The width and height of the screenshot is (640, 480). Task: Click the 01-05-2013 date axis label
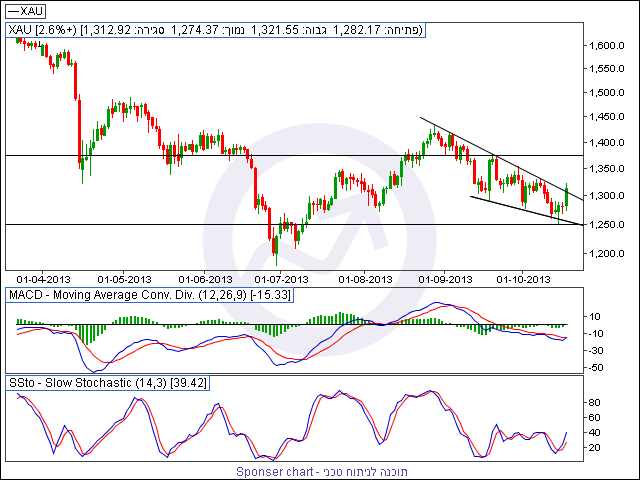[124, 280]
